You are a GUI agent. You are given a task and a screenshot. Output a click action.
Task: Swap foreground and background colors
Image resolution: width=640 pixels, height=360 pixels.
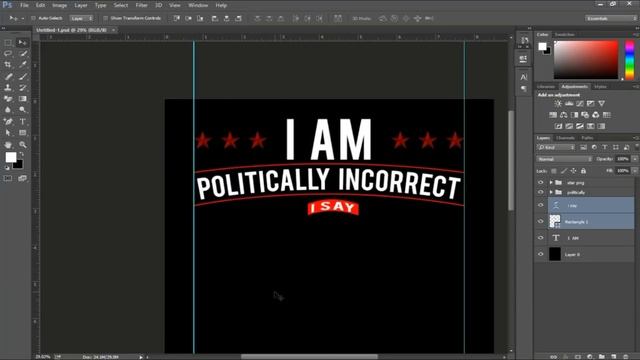point(21,154)
